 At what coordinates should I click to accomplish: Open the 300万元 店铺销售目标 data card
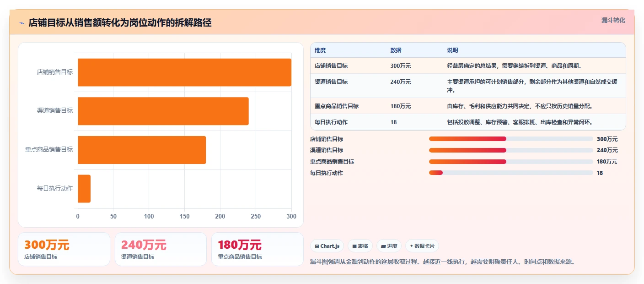[64, 249]
